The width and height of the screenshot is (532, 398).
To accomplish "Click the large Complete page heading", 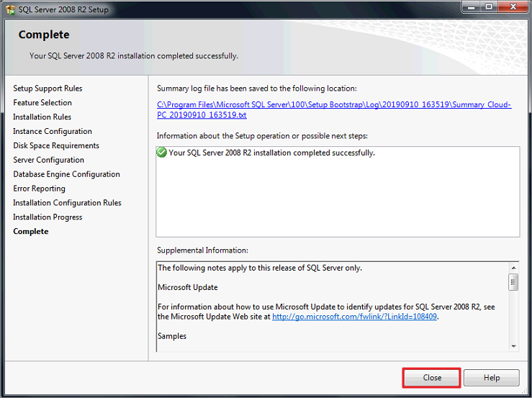I will point(44,35).
